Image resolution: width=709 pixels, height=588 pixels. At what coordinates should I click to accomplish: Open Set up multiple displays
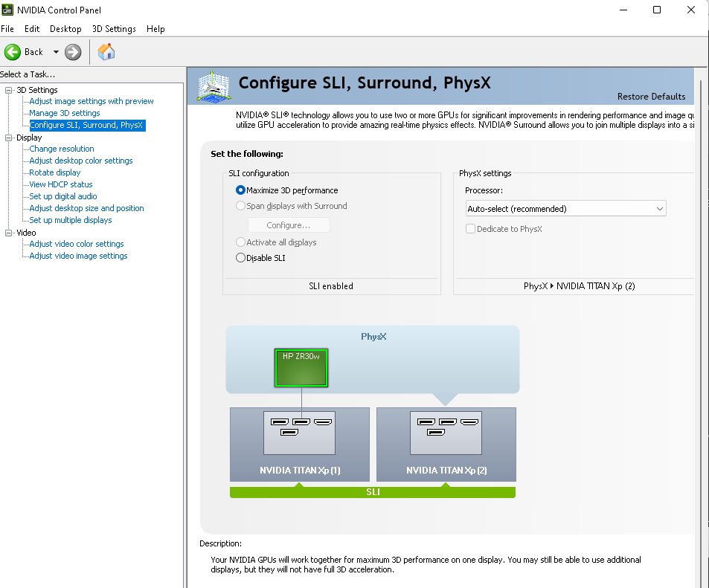point(70,220)
